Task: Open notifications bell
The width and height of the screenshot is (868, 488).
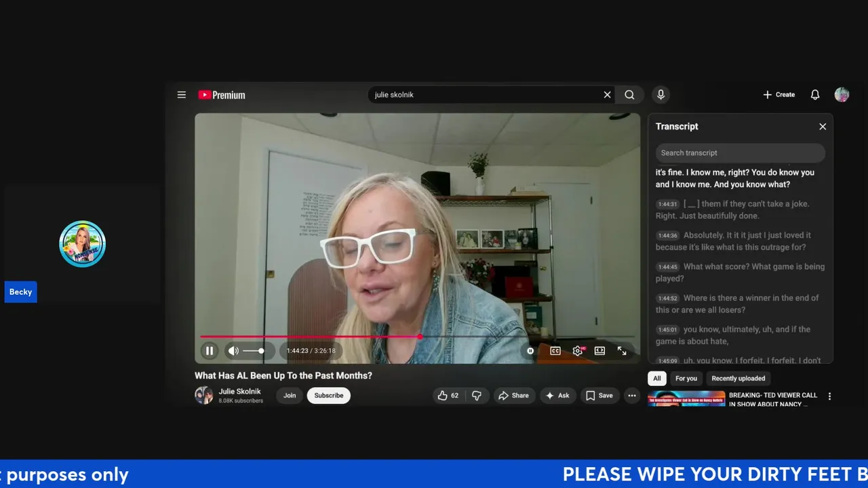Action: point(815,95)
